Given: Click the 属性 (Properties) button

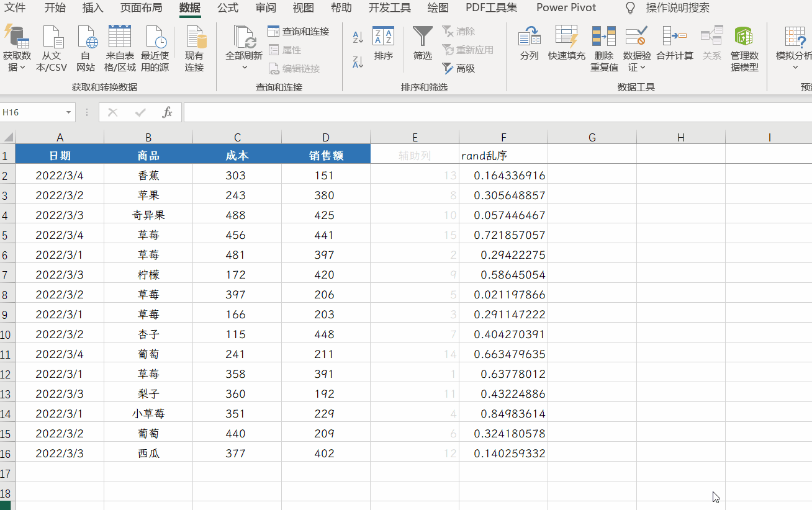Looking at the screenshot, I should click(285, 50).
